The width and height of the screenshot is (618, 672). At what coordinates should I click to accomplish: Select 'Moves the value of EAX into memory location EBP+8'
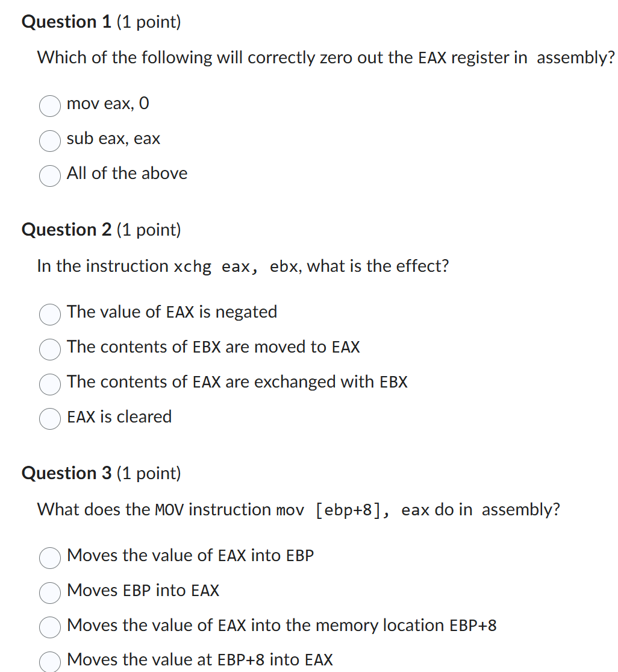coord(49,627)
